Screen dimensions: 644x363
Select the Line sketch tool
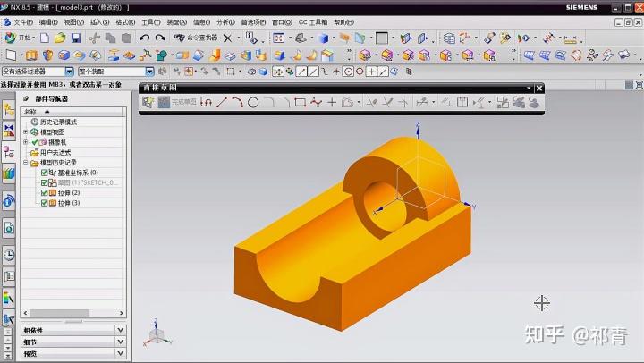click(222, 102)
